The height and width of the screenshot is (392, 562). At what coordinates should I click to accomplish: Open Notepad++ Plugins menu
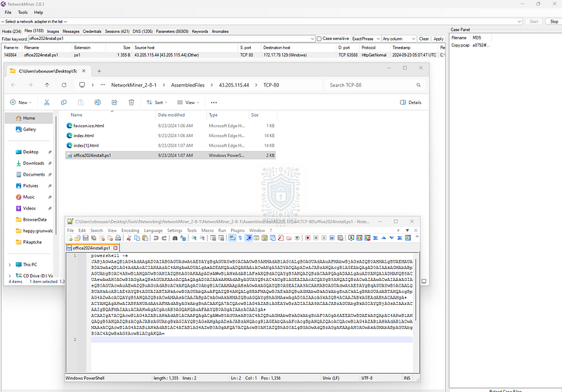pyautogui.click(x=237, y=230)
